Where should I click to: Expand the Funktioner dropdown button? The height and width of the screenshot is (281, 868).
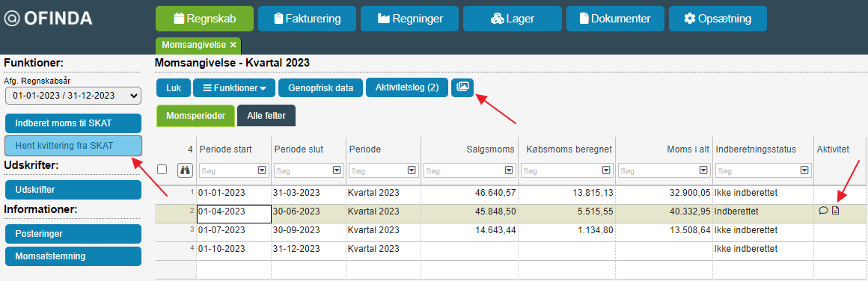234,88
